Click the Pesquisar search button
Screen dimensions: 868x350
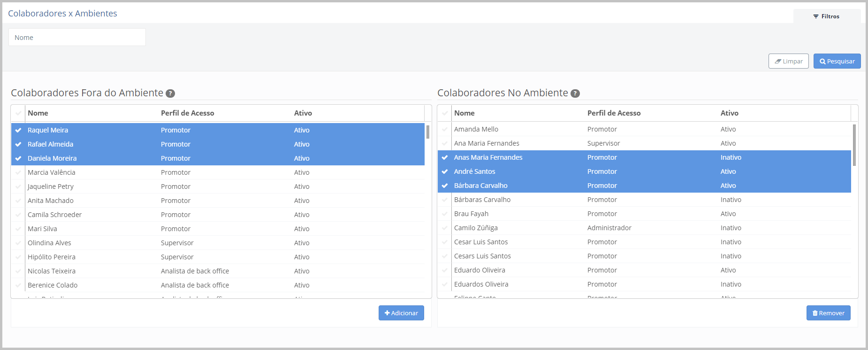click(837, 62)
